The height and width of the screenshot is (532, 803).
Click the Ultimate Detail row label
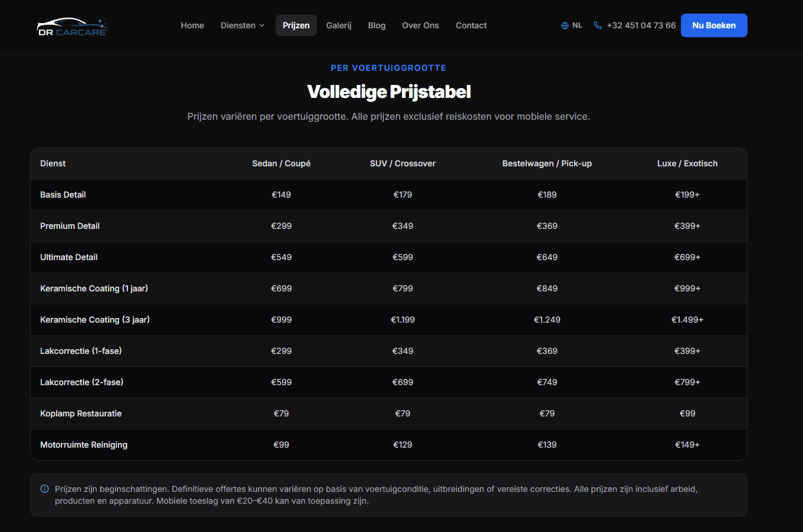coord(69,257)
